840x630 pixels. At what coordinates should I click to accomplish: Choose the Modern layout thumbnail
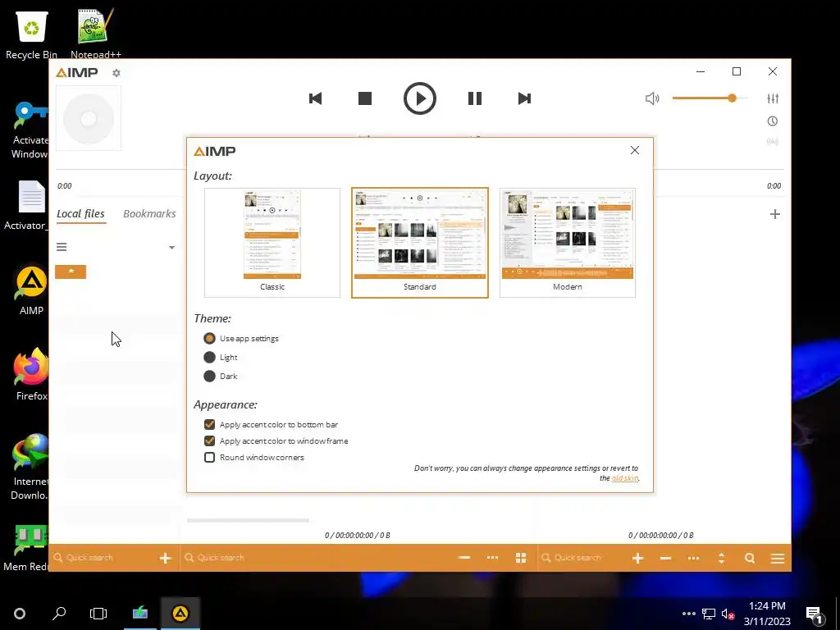click(568, 243)
